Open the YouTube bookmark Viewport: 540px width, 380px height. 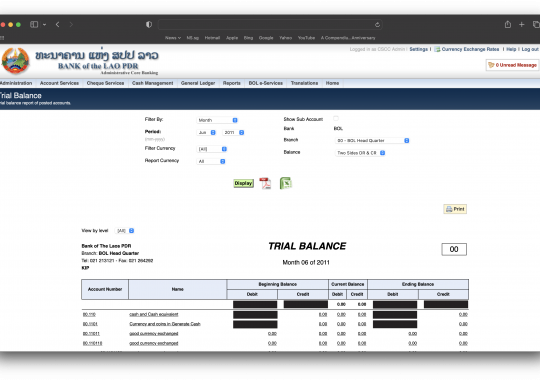[307, 38]
